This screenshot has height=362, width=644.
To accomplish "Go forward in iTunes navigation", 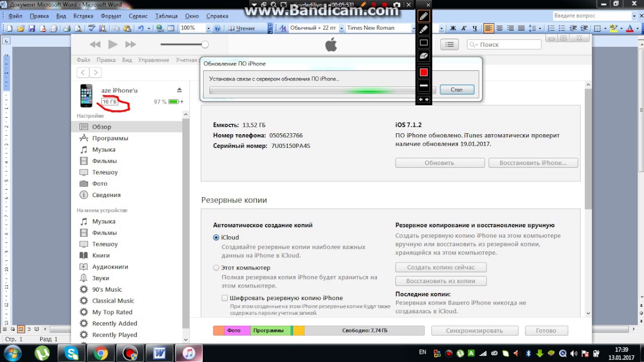I will (96, 72).
